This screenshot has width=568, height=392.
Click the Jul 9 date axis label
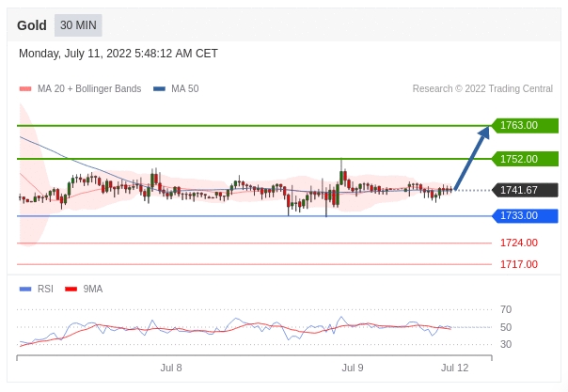coord(353,368)
